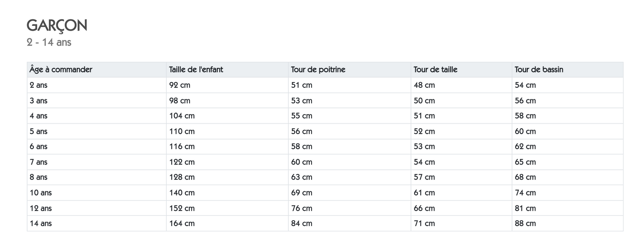Viewport: 644px width, 247px height.
Task: Select chest measurement '84 cm' for 14 ans
Action: 302,223
